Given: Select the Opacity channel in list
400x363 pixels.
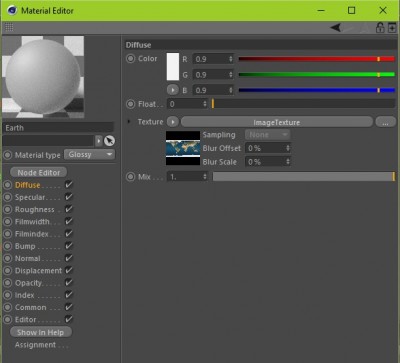Looking at the screenshot, I should click(28, 283).
